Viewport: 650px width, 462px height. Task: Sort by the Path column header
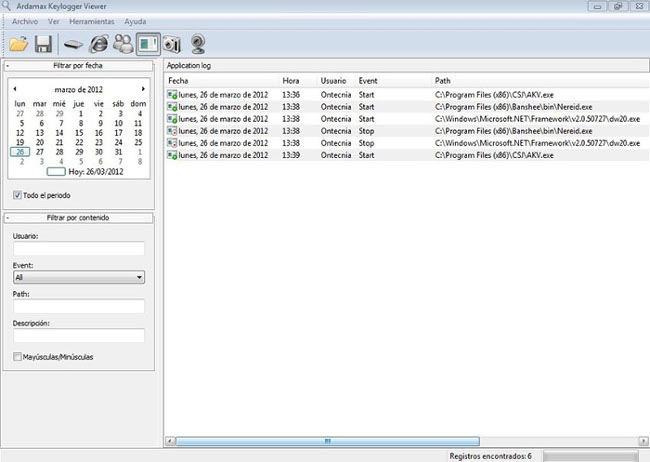(442, 81)
